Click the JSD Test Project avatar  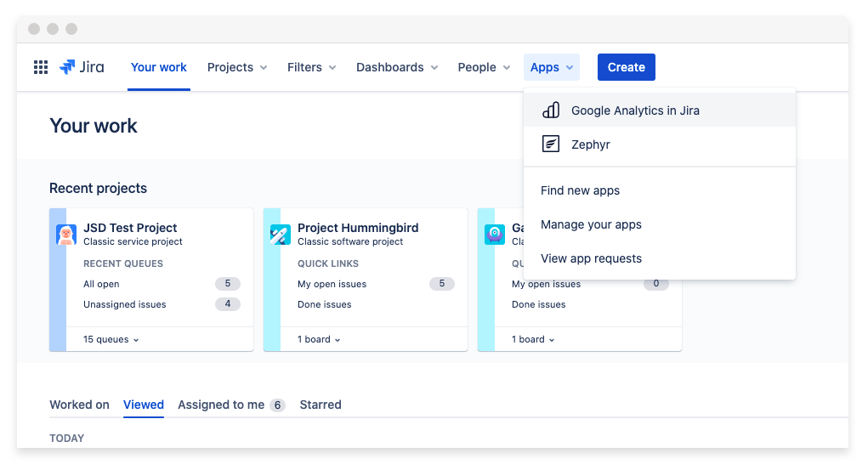(66, 235)
